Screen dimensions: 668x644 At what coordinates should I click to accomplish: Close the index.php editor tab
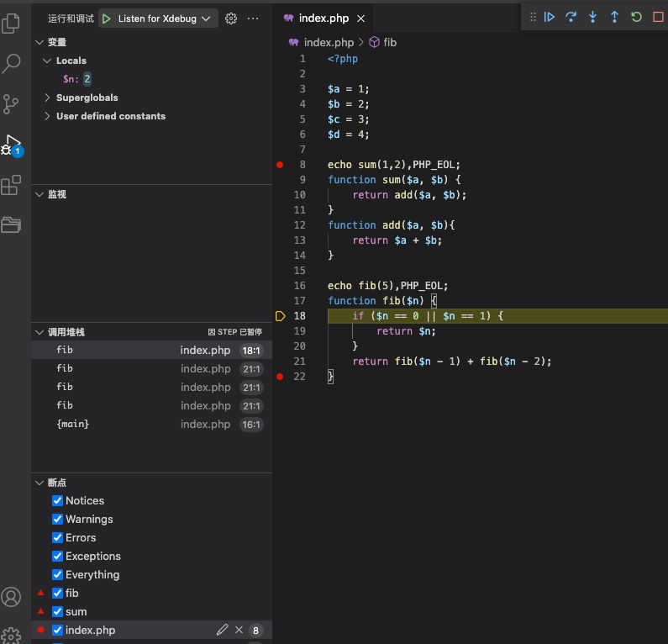360,18
